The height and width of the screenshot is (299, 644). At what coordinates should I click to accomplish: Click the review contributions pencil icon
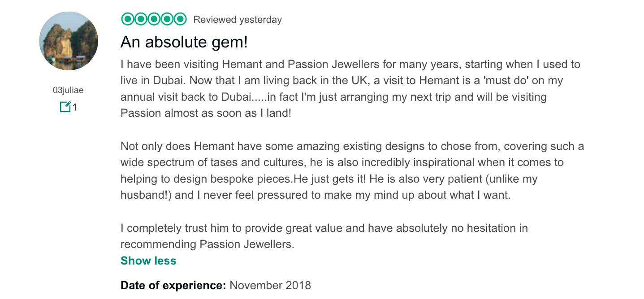pyautogui.click(x=65, y=107)
